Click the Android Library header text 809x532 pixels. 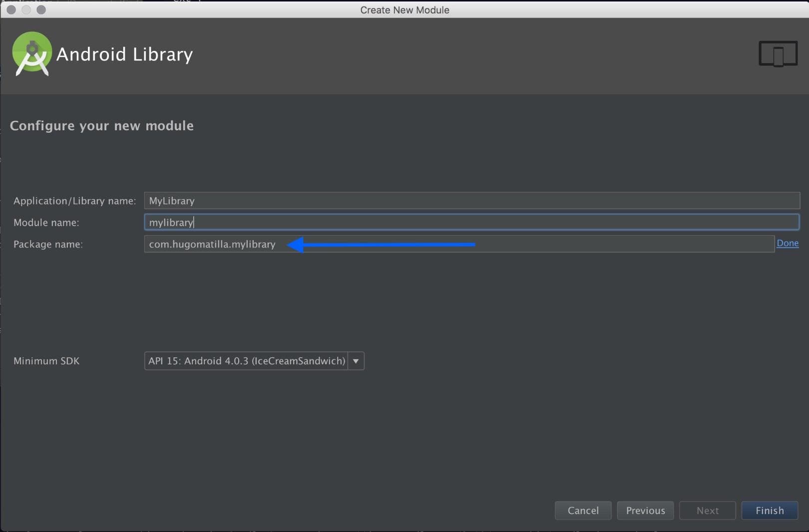[x=124, y=54]
